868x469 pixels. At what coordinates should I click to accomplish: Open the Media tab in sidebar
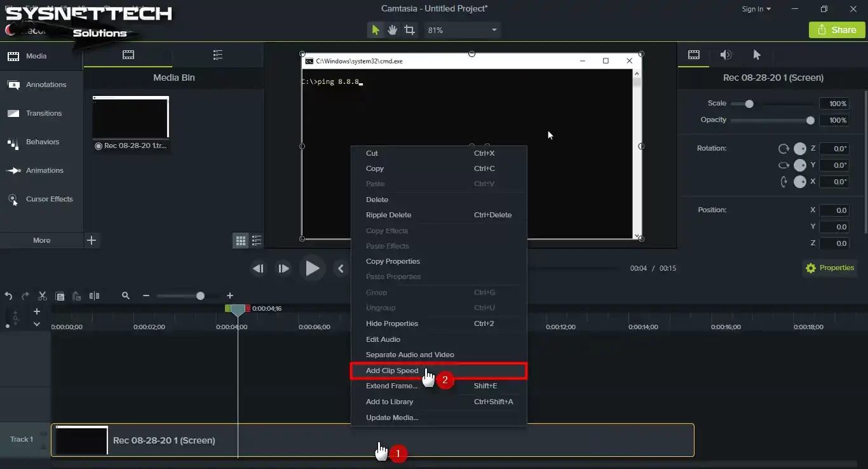coord(41,56)
